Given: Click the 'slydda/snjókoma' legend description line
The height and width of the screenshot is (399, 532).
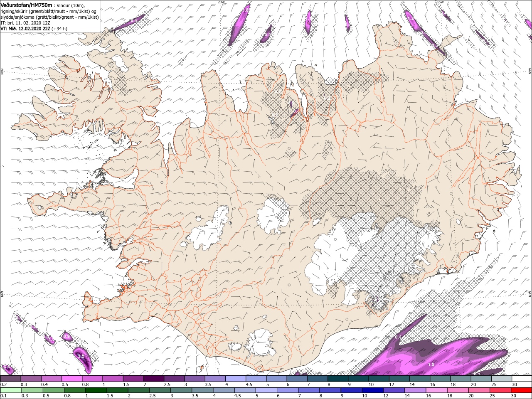Looking at the screenshot, I should tap(49, 17).
